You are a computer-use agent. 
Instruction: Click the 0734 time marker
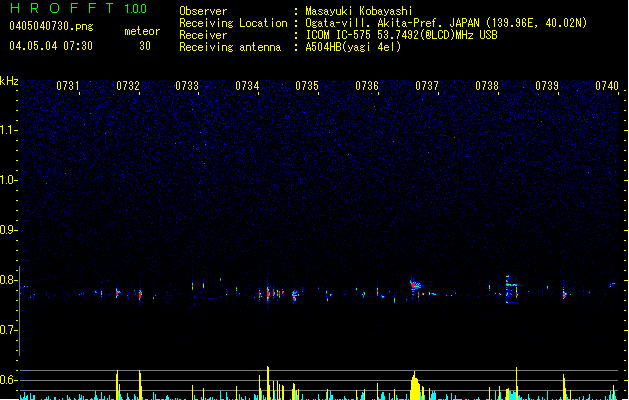[x=247, y=86]
